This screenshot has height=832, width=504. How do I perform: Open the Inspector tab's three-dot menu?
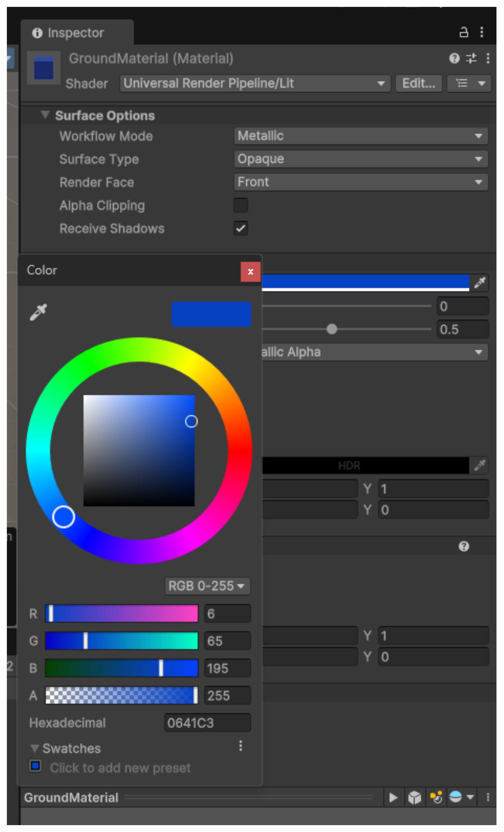click(482, 32)
